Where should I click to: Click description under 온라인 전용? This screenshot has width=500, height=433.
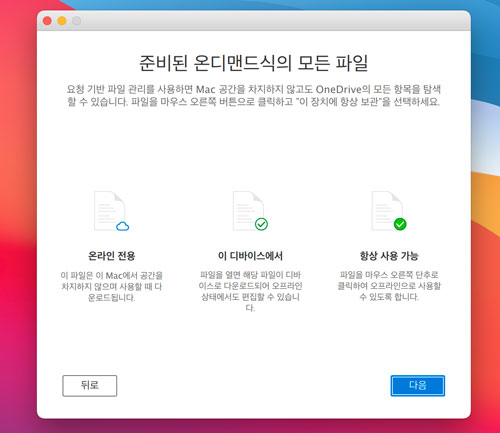point(111,286)
